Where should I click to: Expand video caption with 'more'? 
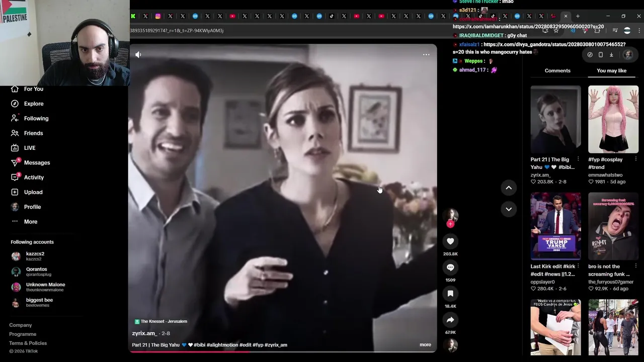click(425, 345)
